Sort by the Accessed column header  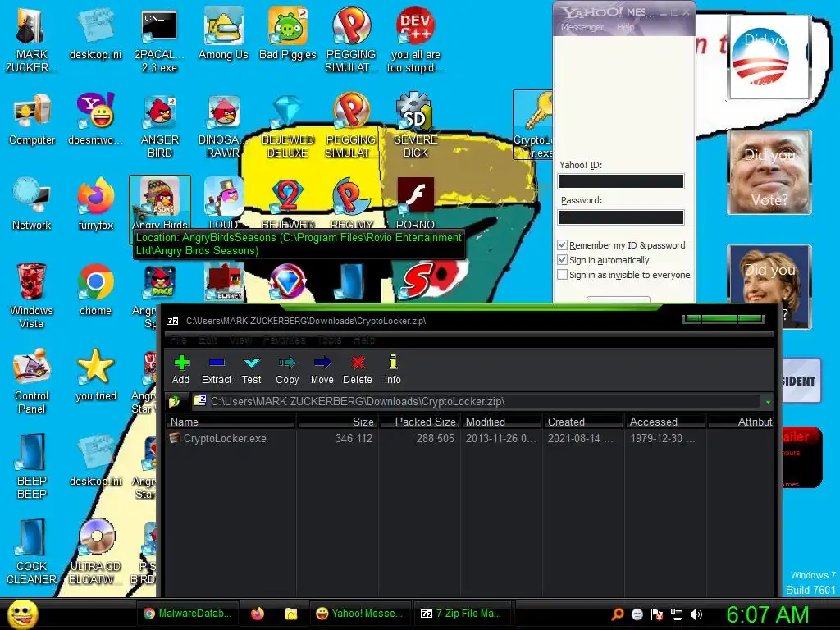click(x=666, y=422)
